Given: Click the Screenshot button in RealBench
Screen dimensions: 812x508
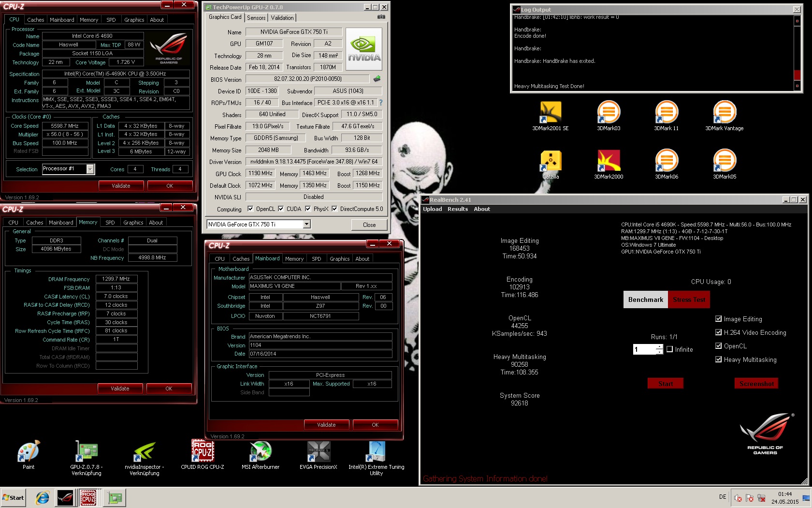Looking at the screenshot, I should (x=756, y=384).
